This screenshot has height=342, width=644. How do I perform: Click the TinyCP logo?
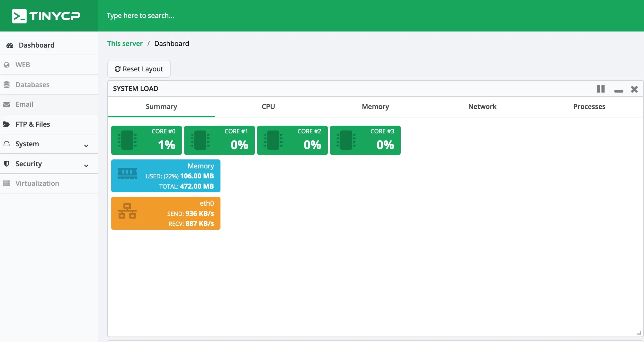[46, 16]
